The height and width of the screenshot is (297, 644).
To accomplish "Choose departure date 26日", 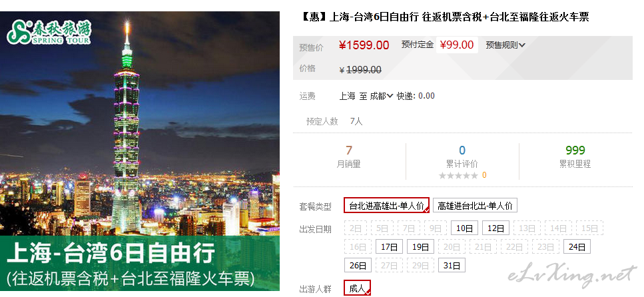I will point(358,265).
